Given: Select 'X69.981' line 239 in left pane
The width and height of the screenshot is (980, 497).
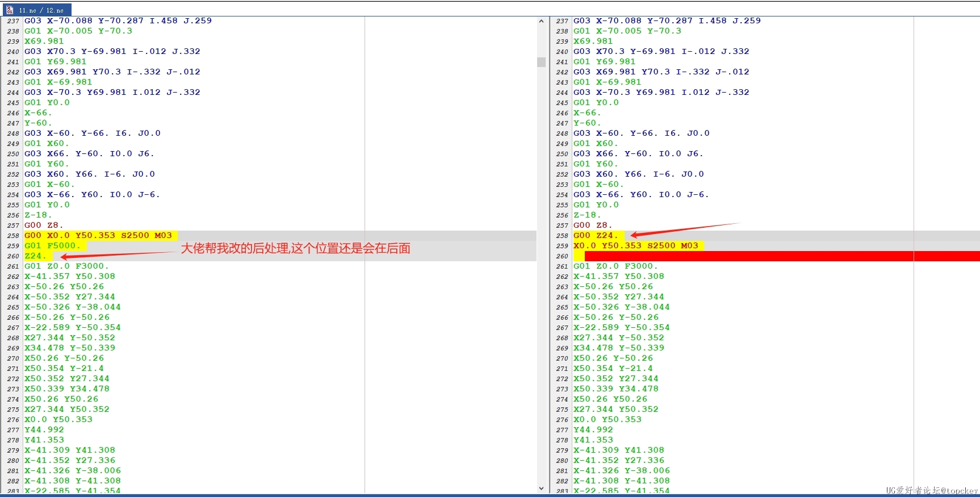Looking at the screenshot, I should tap(44, 41).
